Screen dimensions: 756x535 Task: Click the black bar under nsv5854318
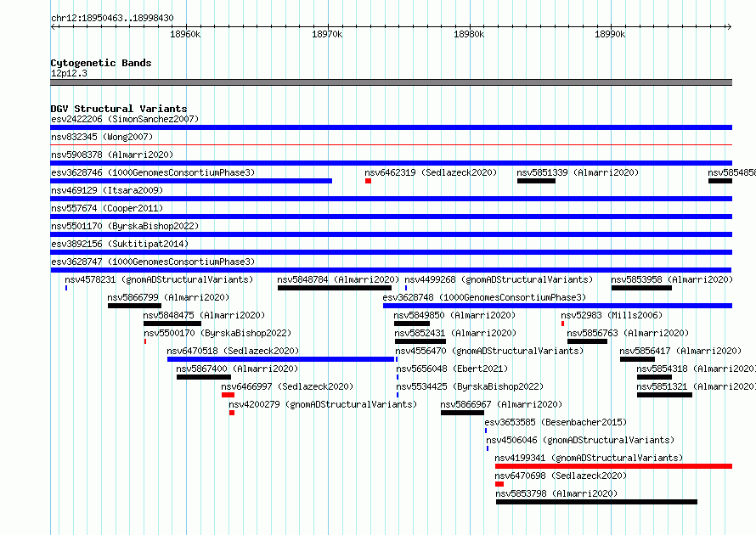(x=654, y=377)
